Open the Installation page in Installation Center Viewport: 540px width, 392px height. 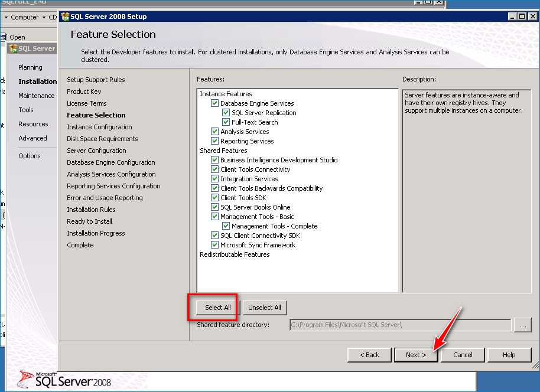click(38, 81)
